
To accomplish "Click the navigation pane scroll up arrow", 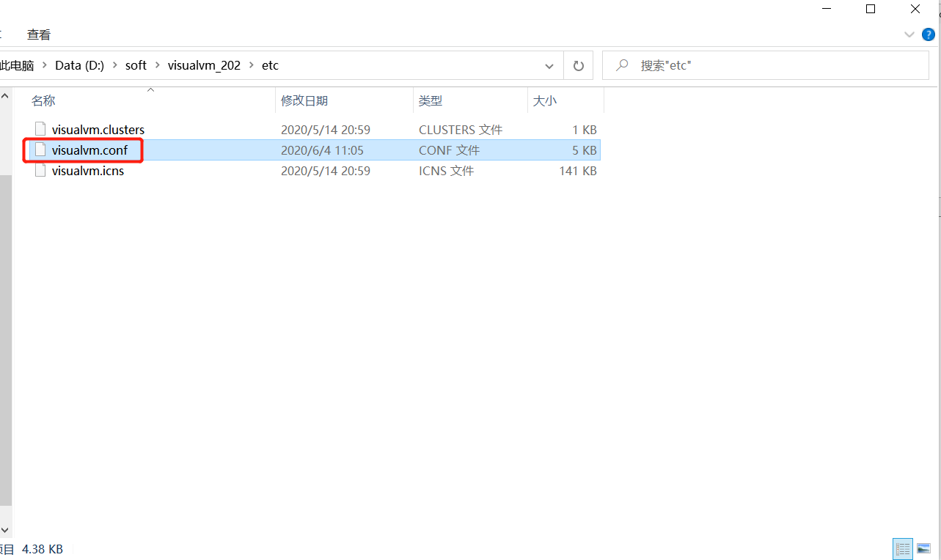I will coord(5,95).
